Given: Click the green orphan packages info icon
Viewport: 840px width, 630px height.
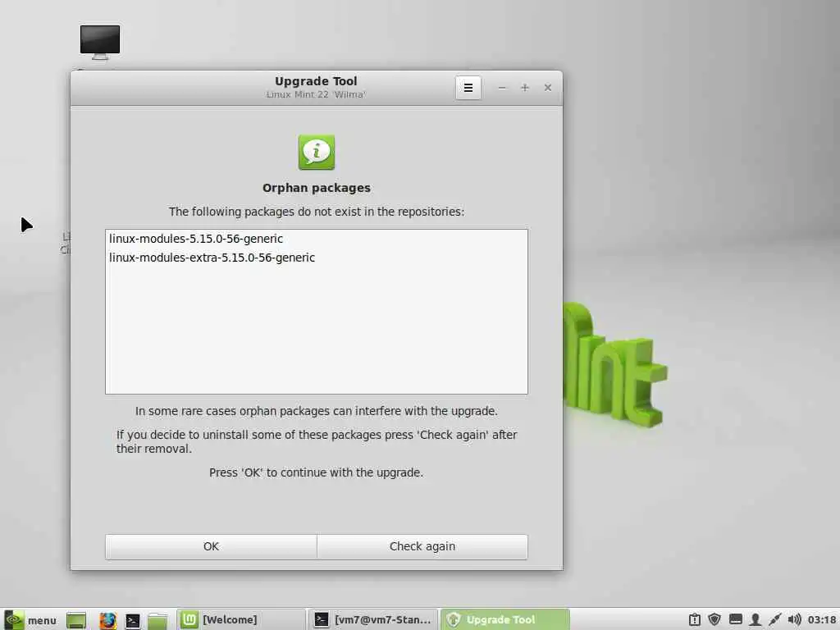Looking at the screenshot, I should [x=317, y=152].
